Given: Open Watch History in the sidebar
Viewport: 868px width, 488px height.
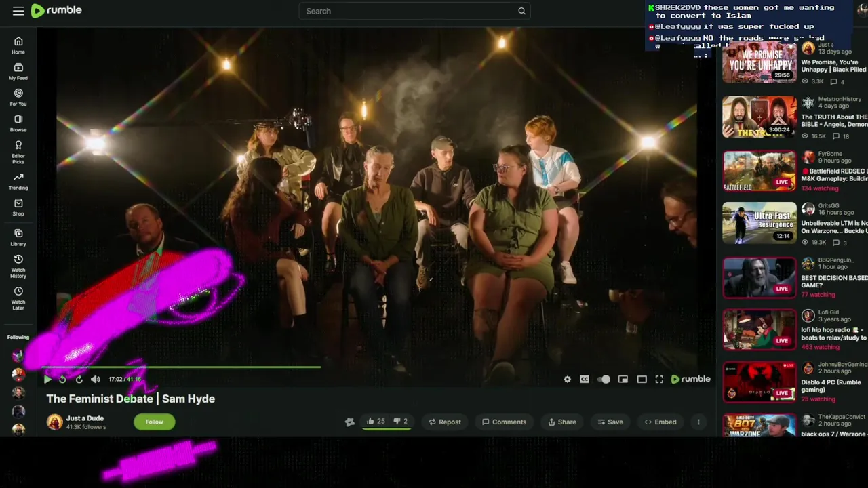Looking at the screenshot, I should [x=18, y=266].
